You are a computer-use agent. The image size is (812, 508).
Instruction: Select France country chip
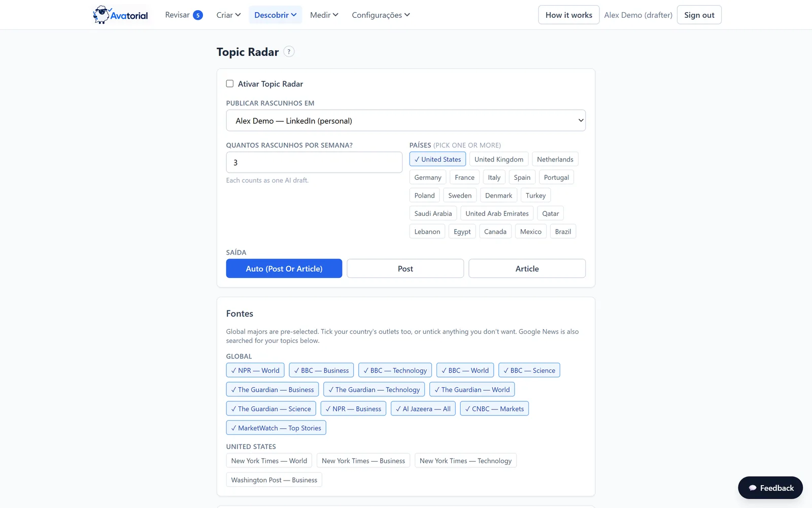point(465,177)
